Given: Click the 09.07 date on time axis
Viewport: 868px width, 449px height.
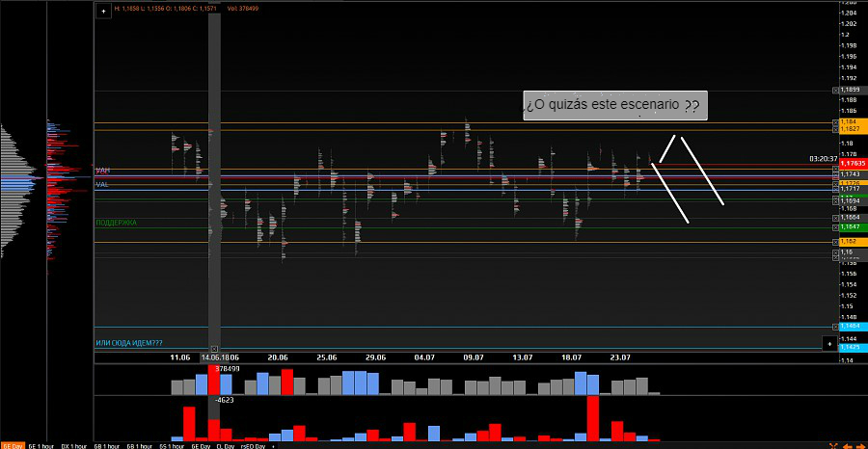Looking at the screenshot, I should 473,357.
